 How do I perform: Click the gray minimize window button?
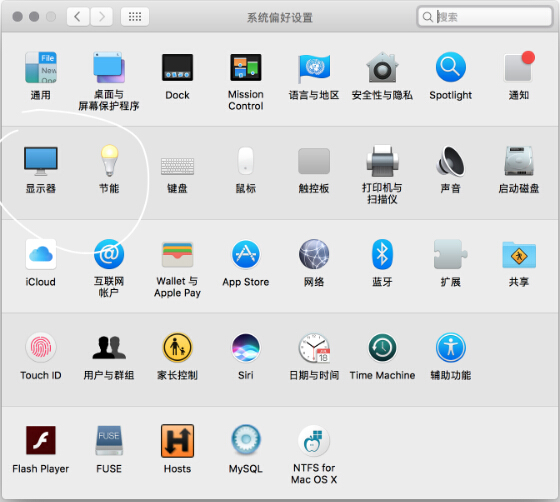pos(34,16)
